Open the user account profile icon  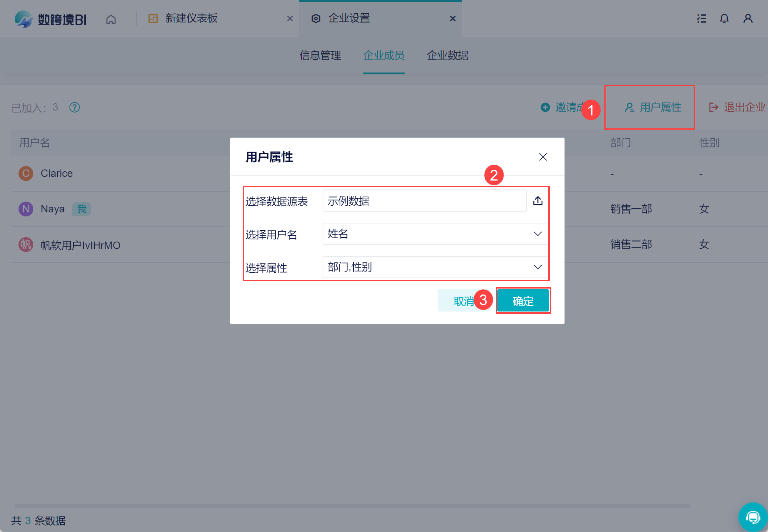(x=748, y=18)
